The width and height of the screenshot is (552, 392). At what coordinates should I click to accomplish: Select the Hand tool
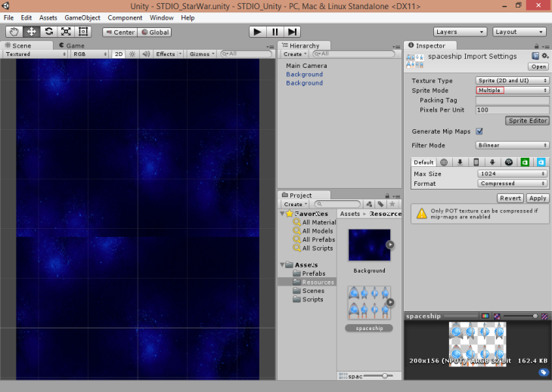click(14, 32)
